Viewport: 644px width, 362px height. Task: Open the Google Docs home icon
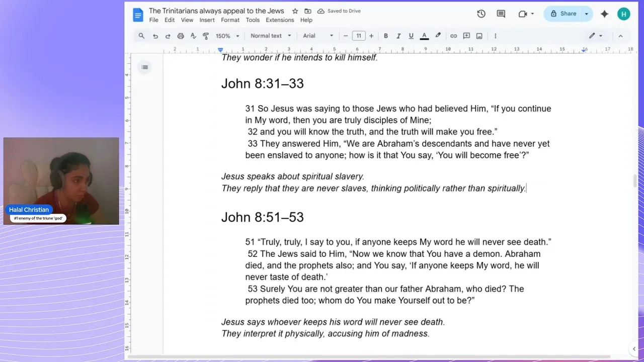pyautogui.click(x=138, y=15)
